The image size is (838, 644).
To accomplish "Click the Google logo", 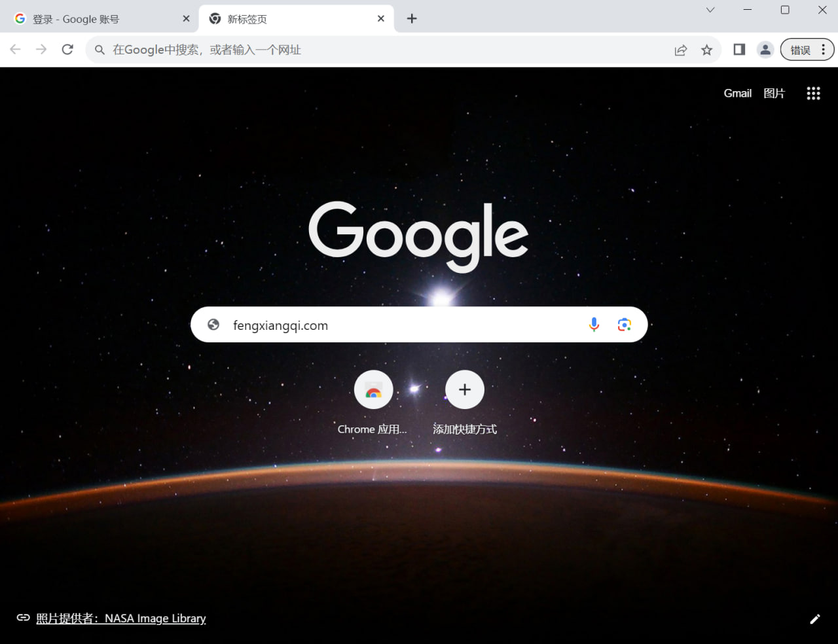I will pos(418,236).
